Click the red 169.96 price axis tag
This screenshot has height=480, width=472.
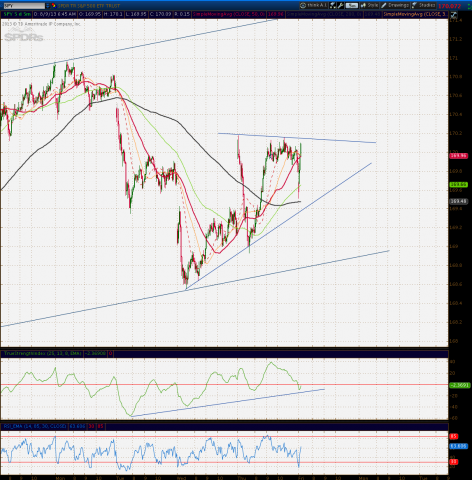(458, 156)
